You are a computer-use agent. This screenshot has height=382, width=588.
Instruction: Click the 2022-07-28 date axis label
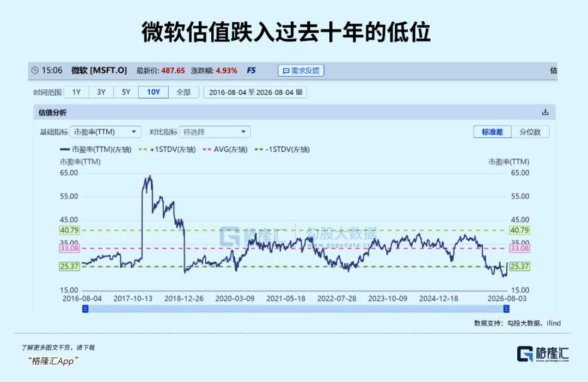(x=337, y=299)
